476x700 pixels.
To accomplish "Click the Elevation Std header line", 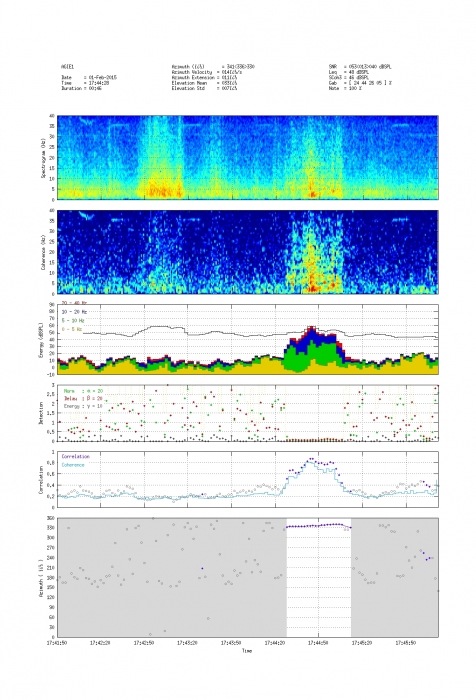I will pyautogui.click(x=205, y=88).
